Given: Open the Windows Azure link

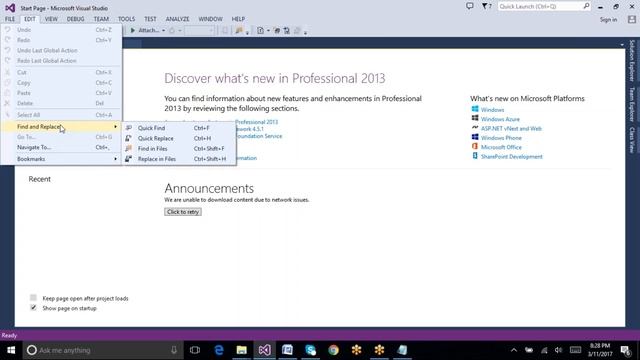Looking at the screenshot, I should 500,119.
